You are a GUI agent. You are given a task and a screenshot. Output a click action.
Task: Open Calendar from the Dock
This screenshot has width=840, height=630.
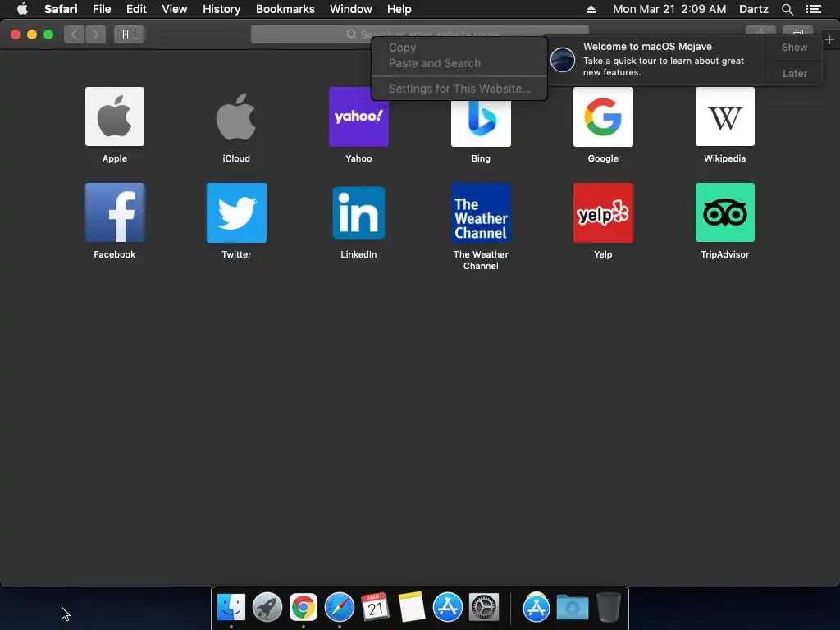tap(375, 608)
